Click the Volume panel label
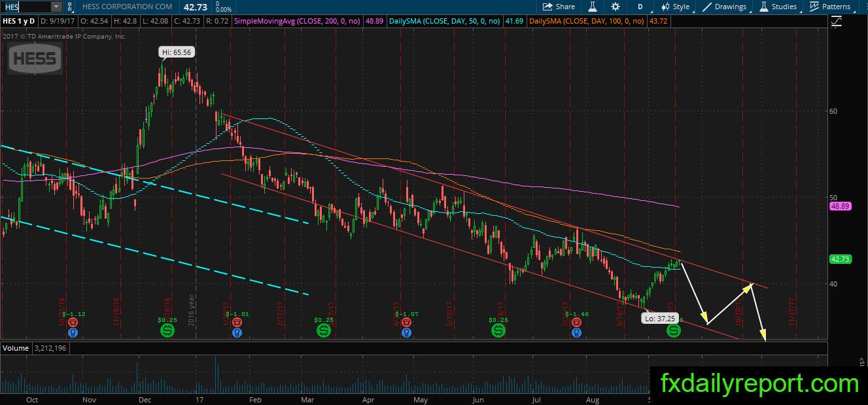The image size is (868, 405). pyautogui.click(x=16, y=348)
